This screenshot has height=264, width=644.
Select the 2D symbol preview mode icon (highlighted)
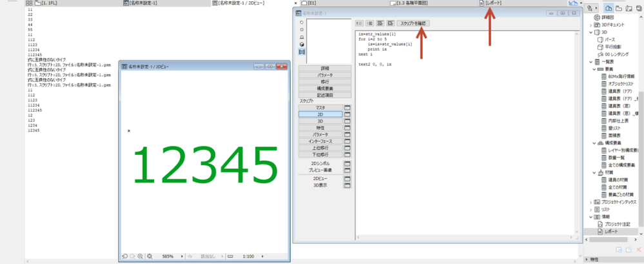(x=302, y=52)
